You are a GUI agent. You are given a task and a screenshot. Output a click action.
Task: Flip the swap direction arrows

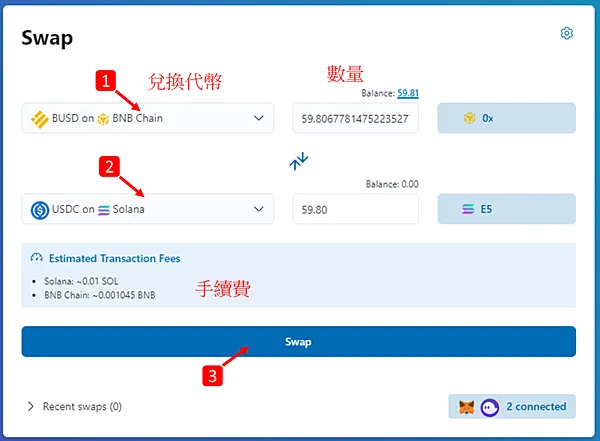pos(299,161)
